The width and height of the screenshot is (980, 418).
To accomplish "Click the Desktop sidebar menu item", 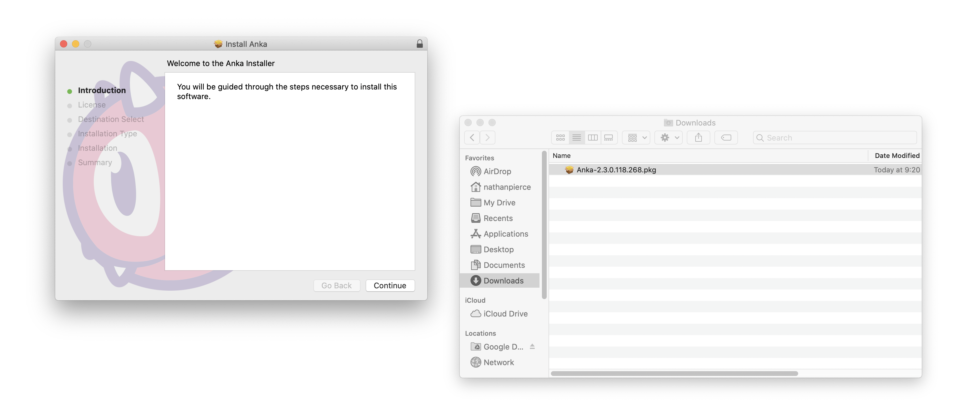I will [498, 248].
